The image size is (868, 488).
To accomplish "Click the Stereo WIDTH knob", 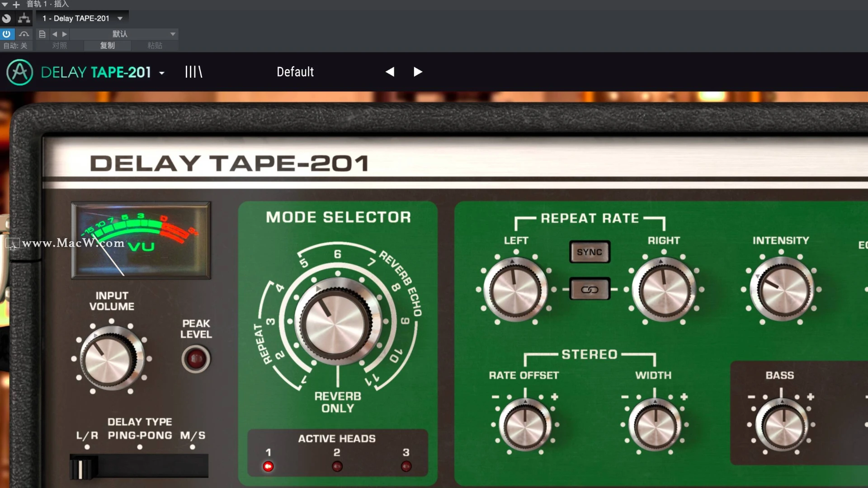I will coord(655,425).
